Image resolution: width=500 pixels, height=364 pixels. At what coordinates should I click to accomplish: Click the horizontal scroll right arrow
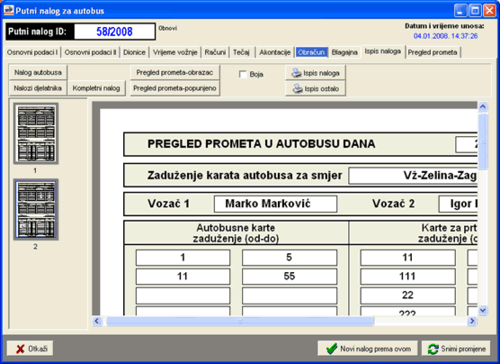coord(472,321)
